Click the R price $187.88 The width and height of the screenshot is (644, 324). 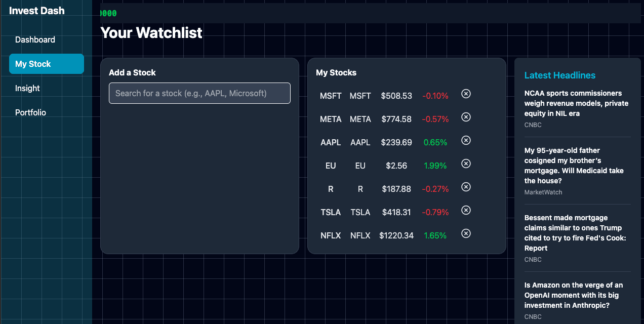[396, 189]
